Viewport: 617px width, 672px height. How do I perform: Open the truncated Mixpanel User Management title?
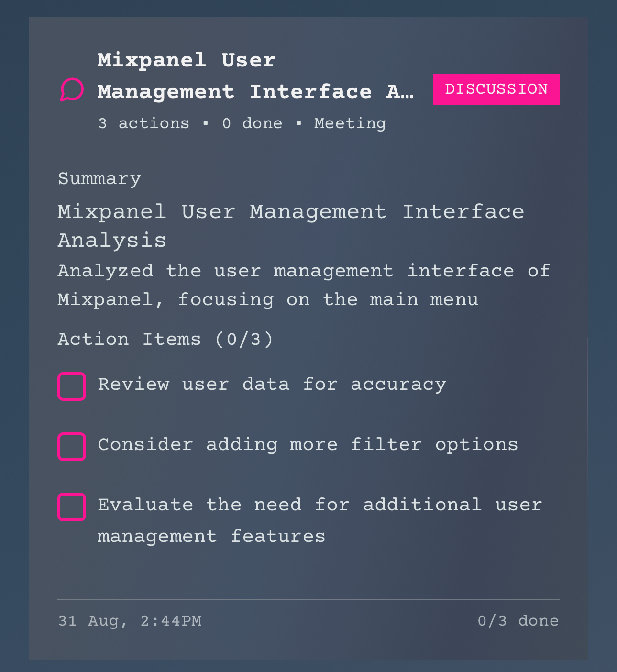(x=256, y=76)
